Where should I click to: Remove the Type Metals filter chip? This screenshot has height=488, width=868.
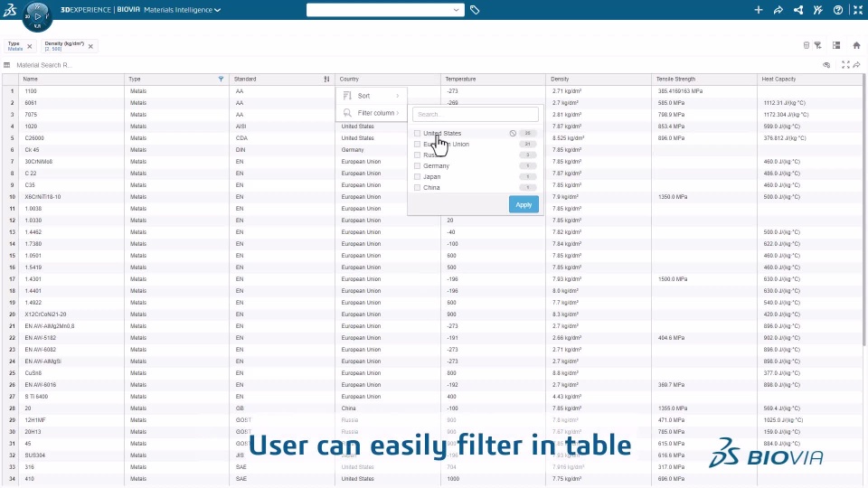(x=29, y=46)
